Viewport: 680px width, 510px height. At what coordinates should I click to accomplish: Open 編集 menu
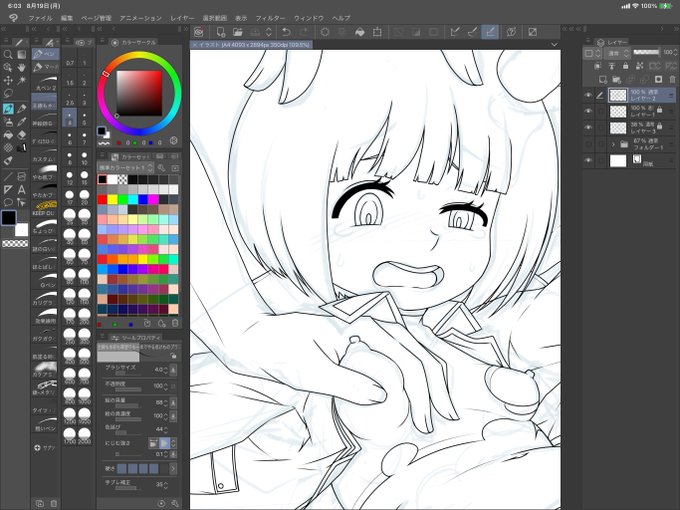67,18
